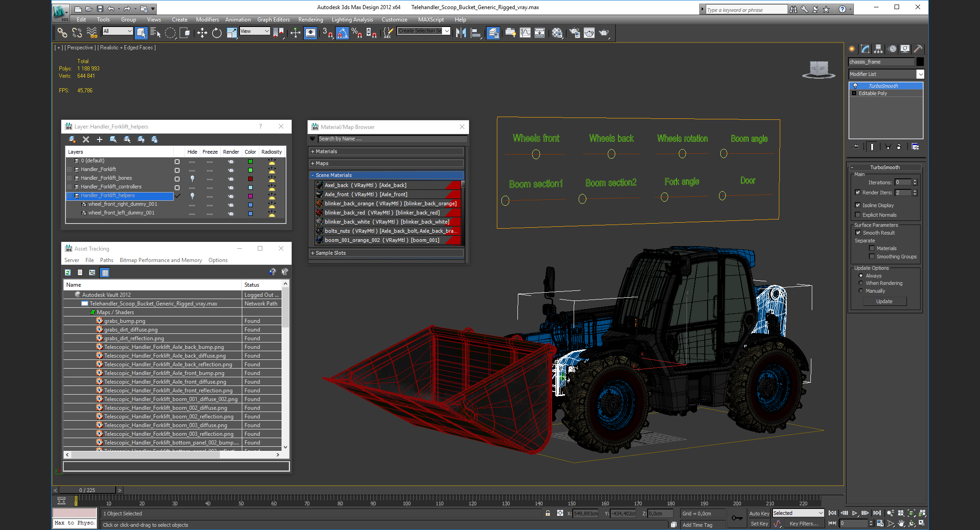The image size is (980, 530).
Task: Open the Rendering menu
Action: point(310,20)
